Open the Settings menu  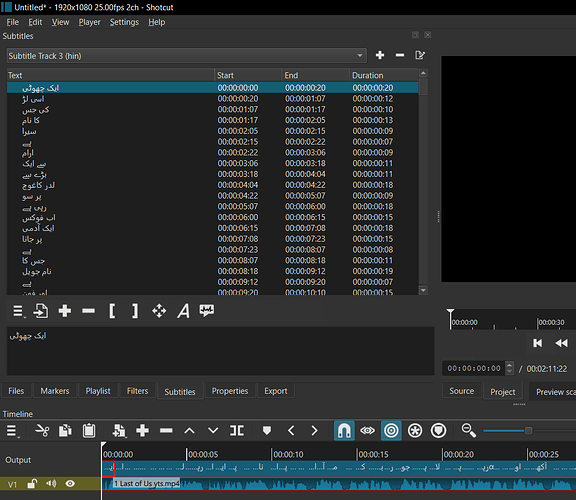[124, 22]
